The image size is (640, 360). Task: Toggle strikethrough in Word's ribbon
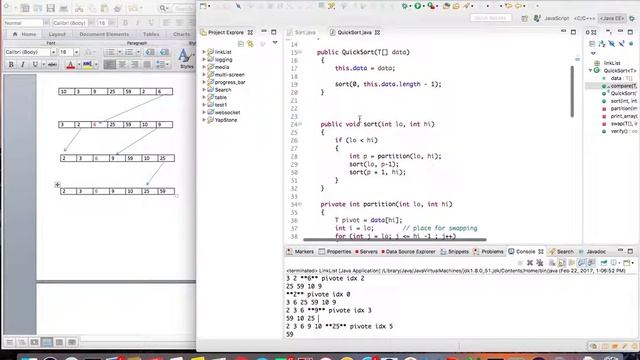click(x=52, y=64)
